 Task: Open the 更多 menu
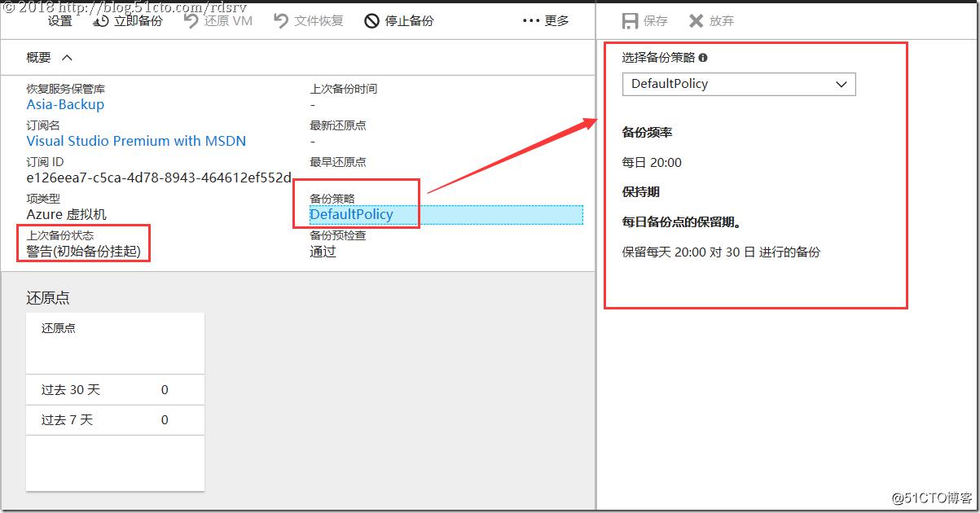[x=546, y=21]
